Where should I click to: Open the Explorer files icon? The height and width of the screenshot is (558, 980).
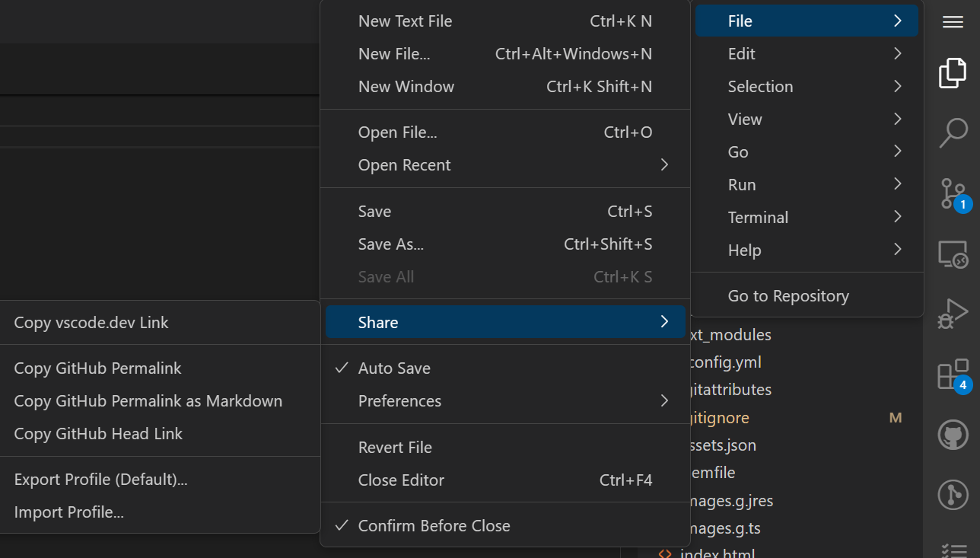click(953, 73)
